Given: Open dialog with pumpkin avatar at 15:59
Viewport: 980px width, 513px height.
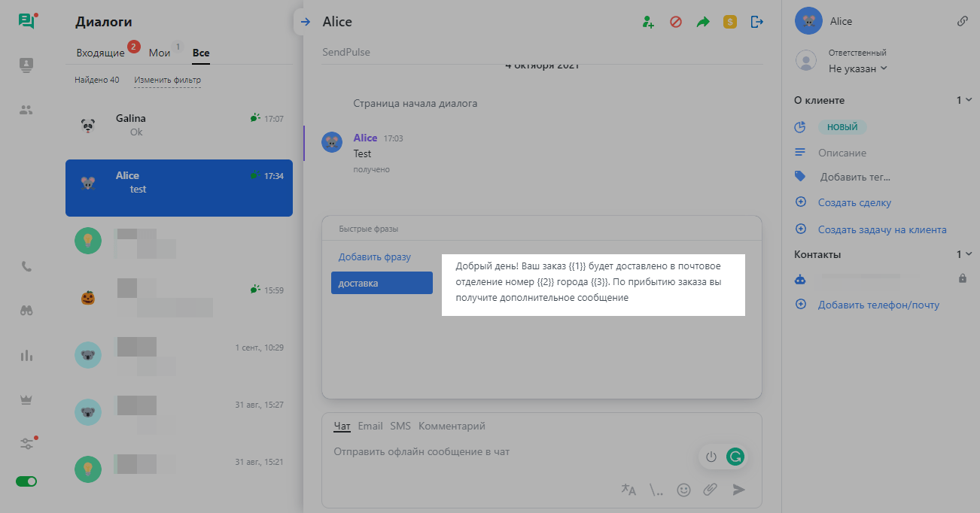Looking at the screenshot, I should pyautogui.click(x=179, y=296).
